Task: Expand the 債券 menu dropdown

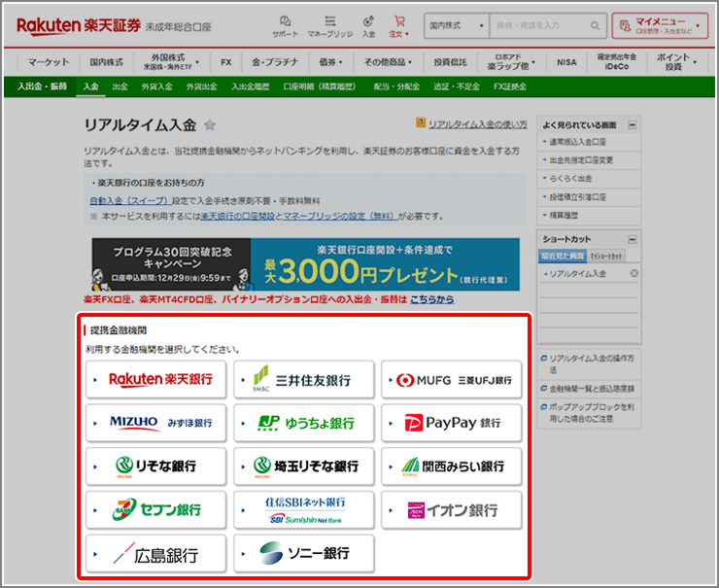Action: click(x=330, y=62)
